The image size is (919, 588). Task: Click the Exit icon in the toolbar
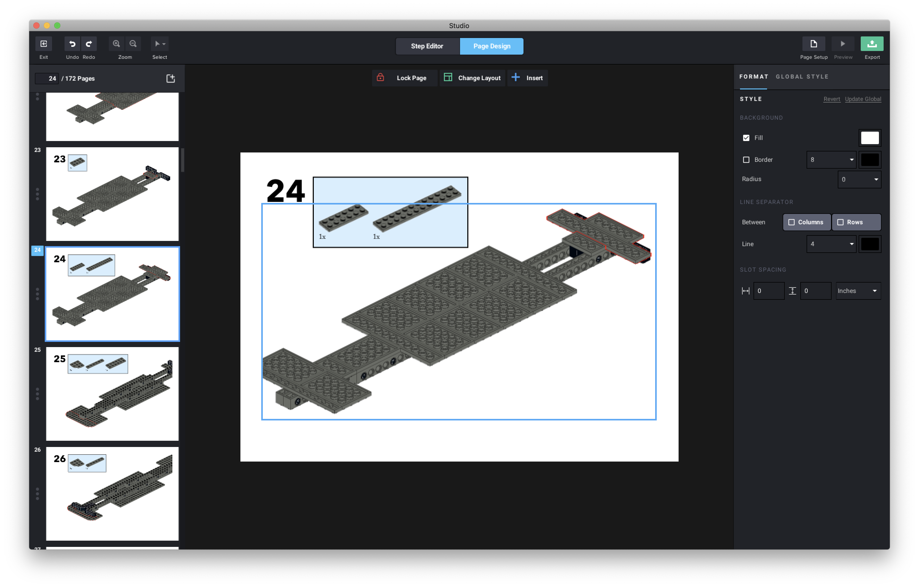click(x=43, y=44)
